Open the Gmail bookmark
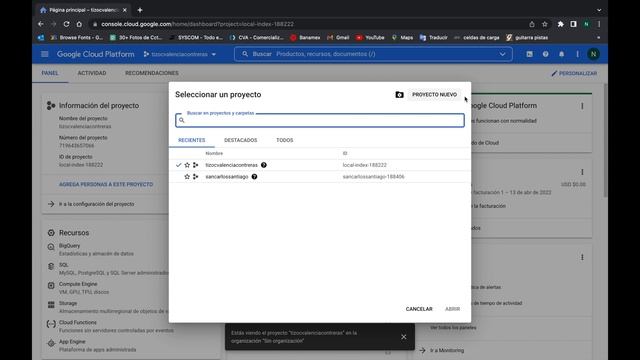This screenshot has height=360, width=640. click(x=338, y=38)
